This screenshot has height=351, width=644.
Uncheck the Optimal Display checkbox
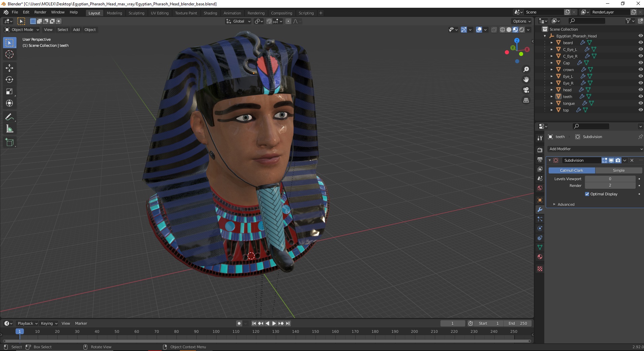(587, 194)
